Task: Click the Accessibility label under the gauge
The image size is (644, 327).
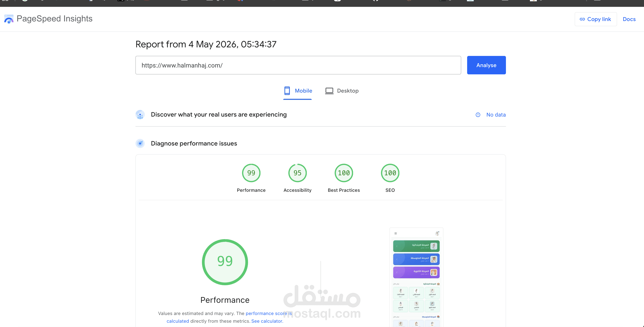Action: tap(297, 190)
